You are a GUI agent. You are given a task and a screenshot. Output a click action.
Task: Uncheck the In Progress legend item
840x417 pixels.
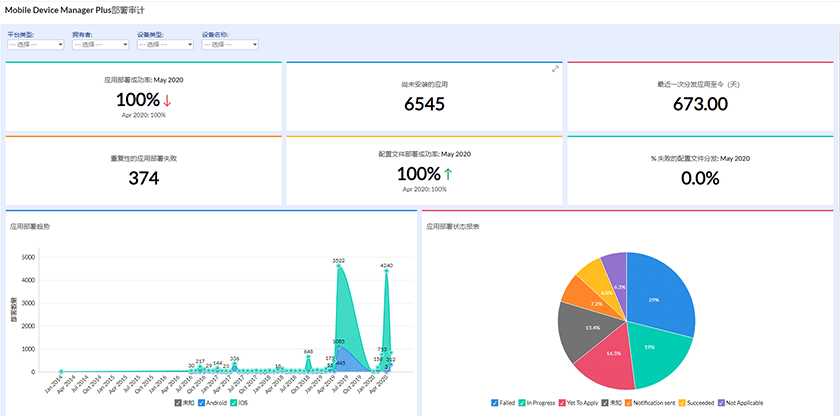pyautogui.click(x=521, y=403)
